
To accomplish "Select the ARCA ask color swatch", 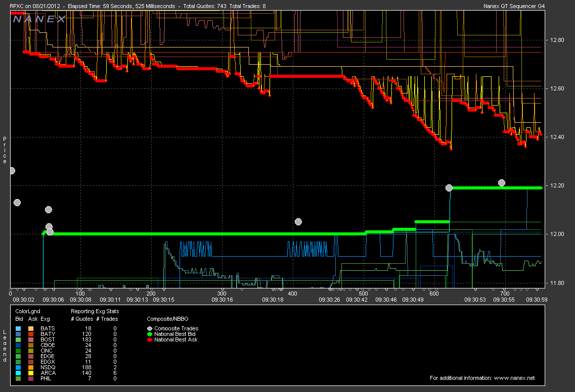I will [31, 373].
